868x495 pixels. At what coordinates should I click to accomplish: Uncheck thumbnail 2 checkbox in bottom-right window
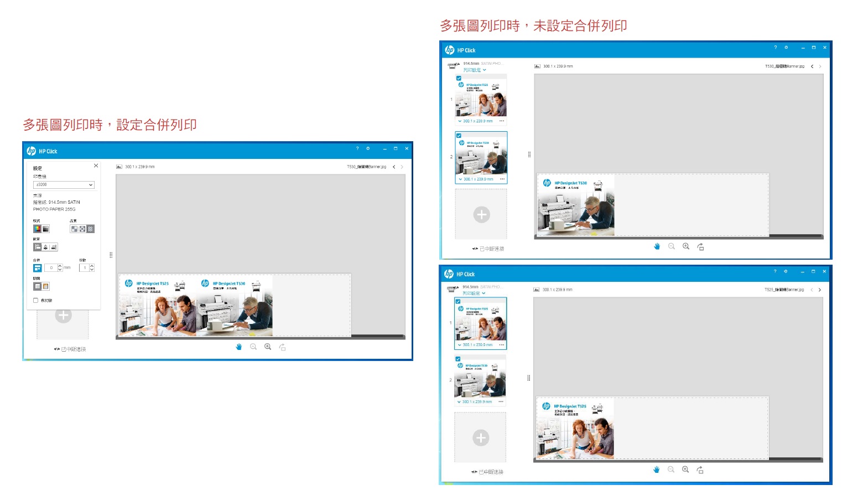click(x=458, y=359)
